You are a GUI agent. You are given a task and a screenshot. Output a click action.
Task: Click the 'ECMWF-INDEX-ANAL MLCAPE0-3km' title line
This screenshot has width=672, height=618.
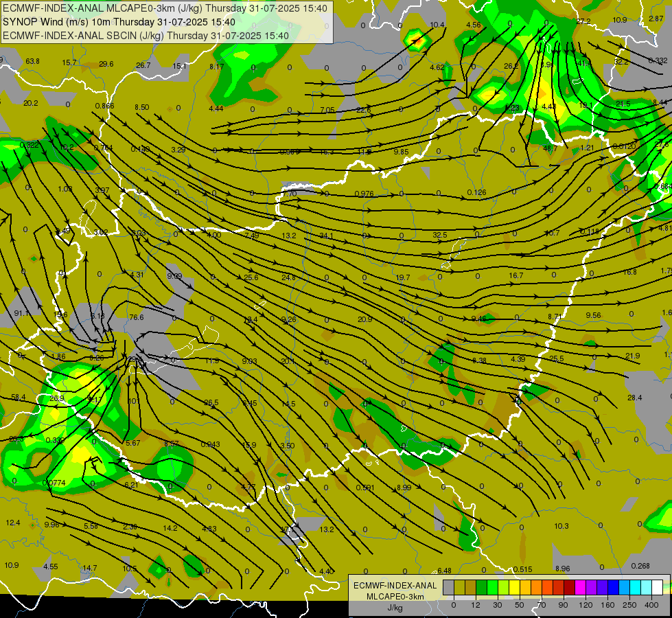[165, 8]
